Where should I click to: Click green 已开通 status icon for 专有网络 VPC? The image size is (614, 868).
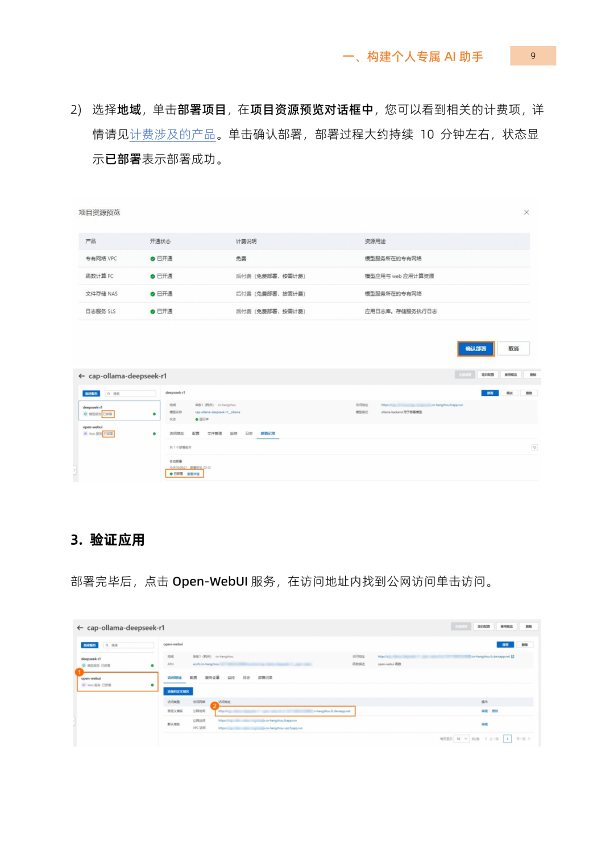pos(152,258)
